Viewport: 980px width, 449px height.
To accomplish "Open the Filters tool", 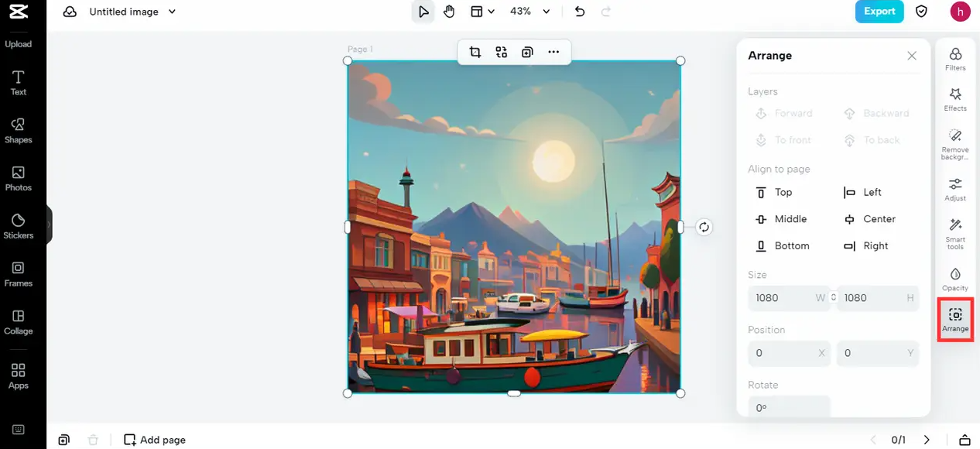I will coord(955,59).
